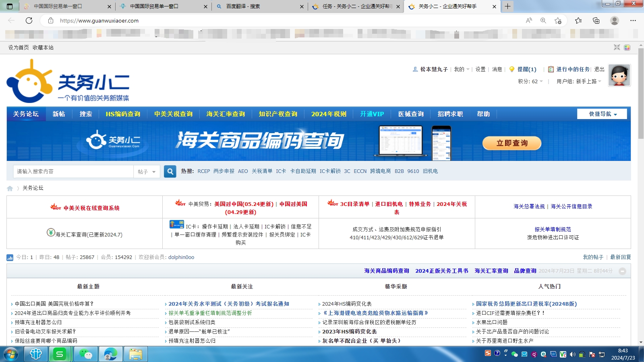
Task: Click the Edge browser taskbar icon
Action: pyautogui.click(x=110, y=354)
